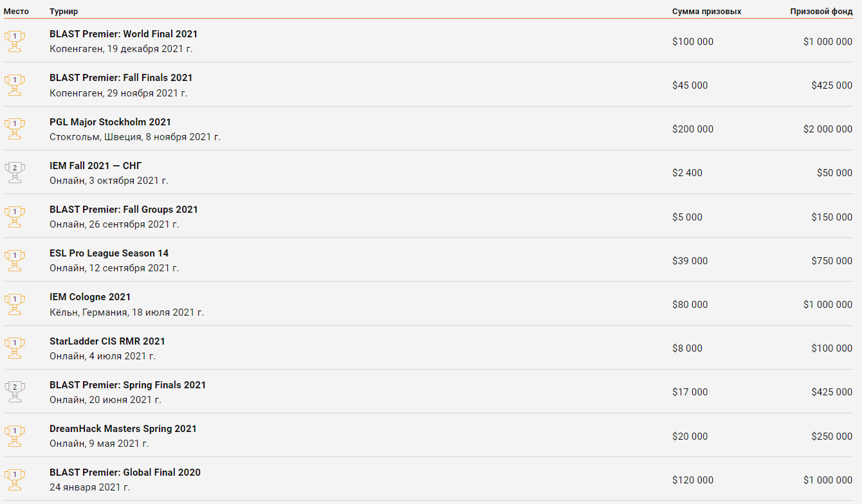Open the ESL Pro League Season 14 link
Viewport: 862px width, 504px height.
109,253
